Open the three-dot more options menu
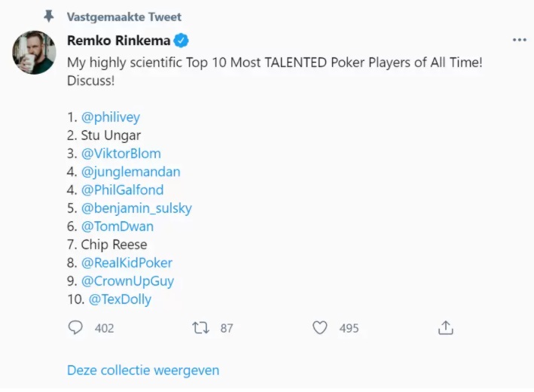This screenshot has width=534, height=392. click(519, 41)
